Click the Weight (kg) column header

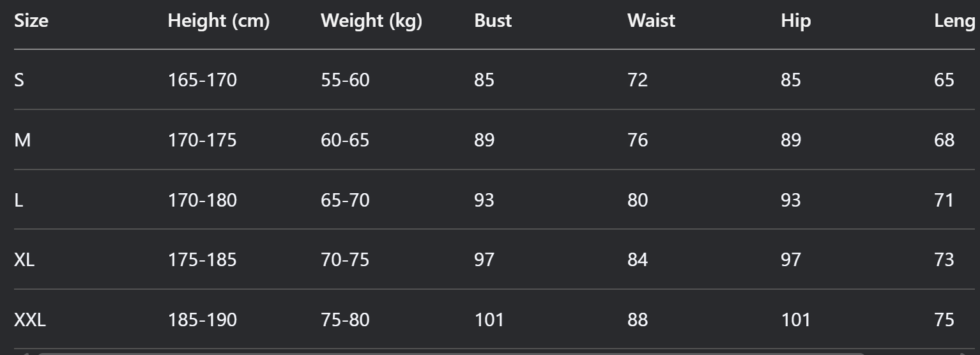pos(371,21)
